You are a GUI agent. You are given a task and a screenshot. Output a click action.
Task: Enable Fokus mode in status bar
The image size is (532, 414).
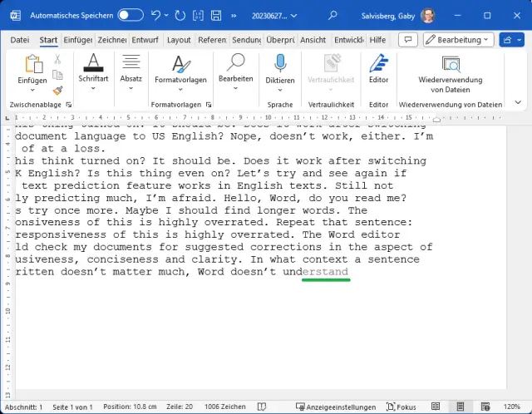click(x=400, y=407)
